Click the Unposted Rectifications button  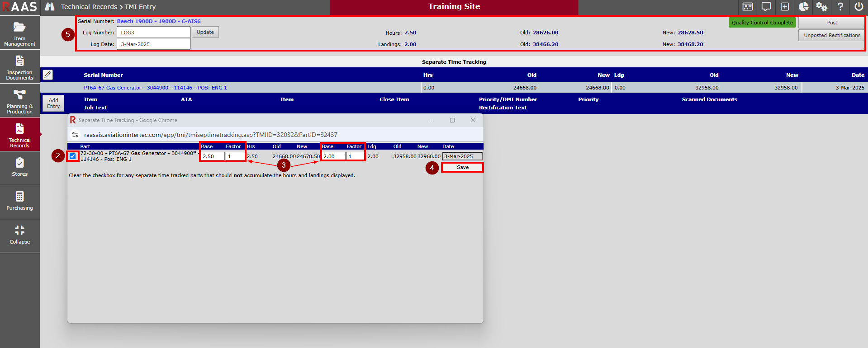(832, 35)
